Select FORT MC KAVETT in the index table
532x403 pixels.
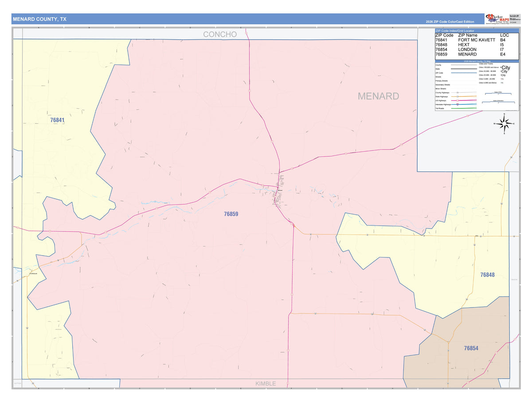477,40
